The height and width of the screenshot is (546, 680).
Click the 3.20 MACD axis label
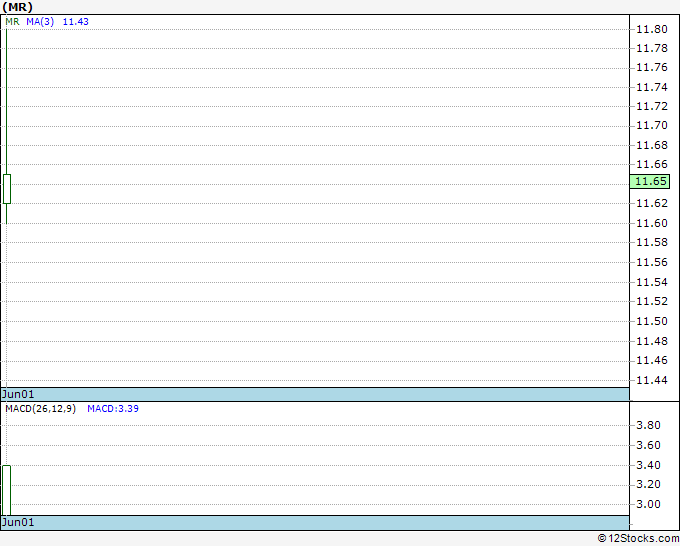click(648, 484)
